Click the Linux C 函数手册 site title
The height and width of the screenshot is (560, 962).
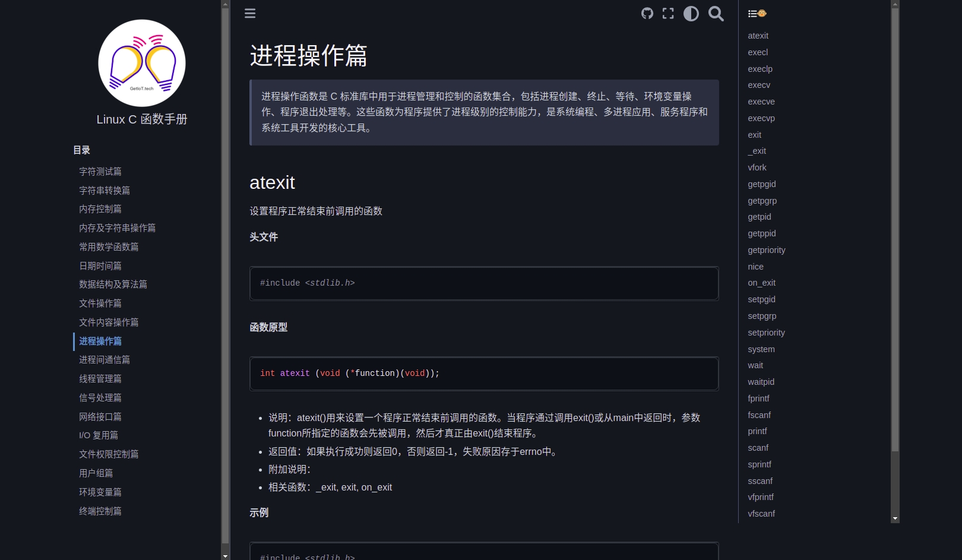(x=142, y=119)
